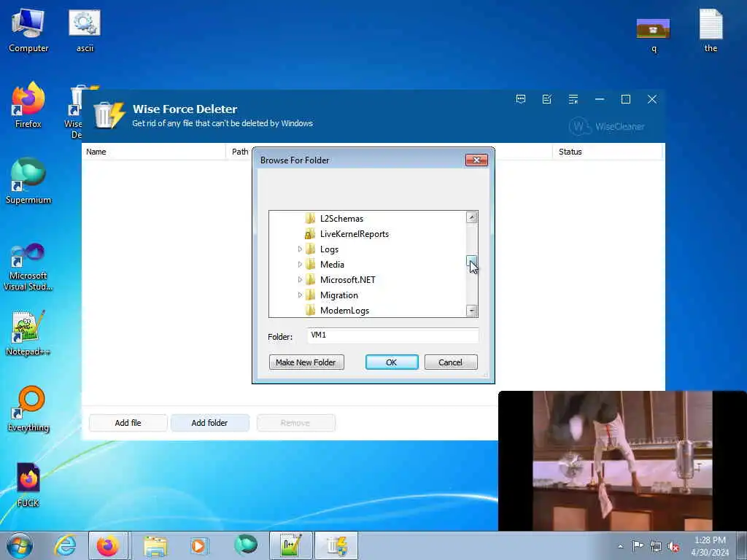747x560 pixels.
Task: Switch to Firefox in taskbar
Action: coord(108,545)
